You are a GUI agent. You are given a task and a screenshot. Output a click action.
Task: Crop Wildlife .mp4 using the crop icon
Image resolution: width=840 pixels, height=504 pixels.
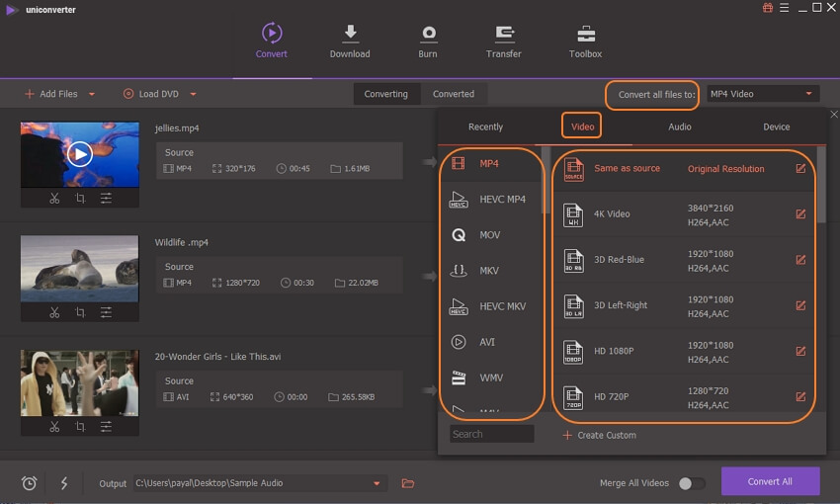click(80, 312)
